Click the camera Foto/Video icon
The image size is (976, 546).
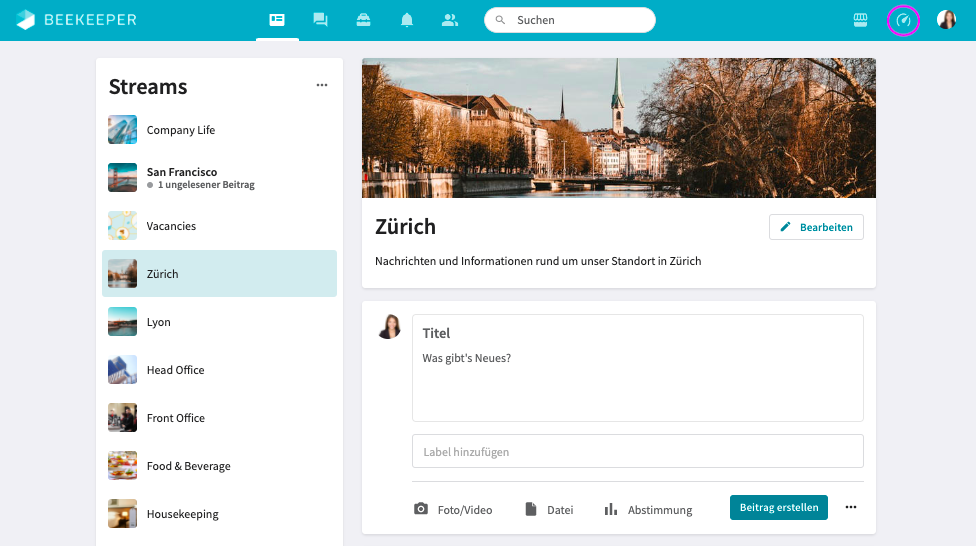[421, 509]
